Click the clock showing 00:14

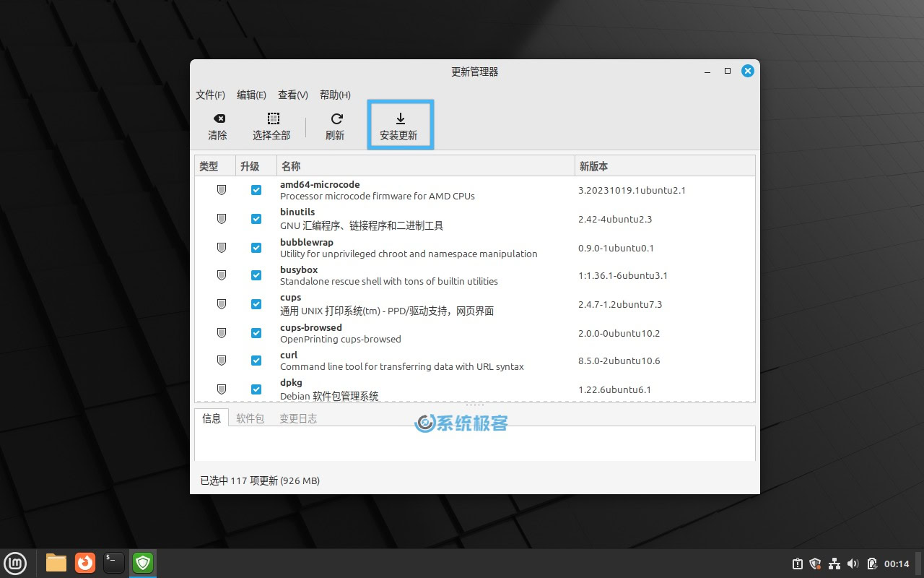(897, 564)
